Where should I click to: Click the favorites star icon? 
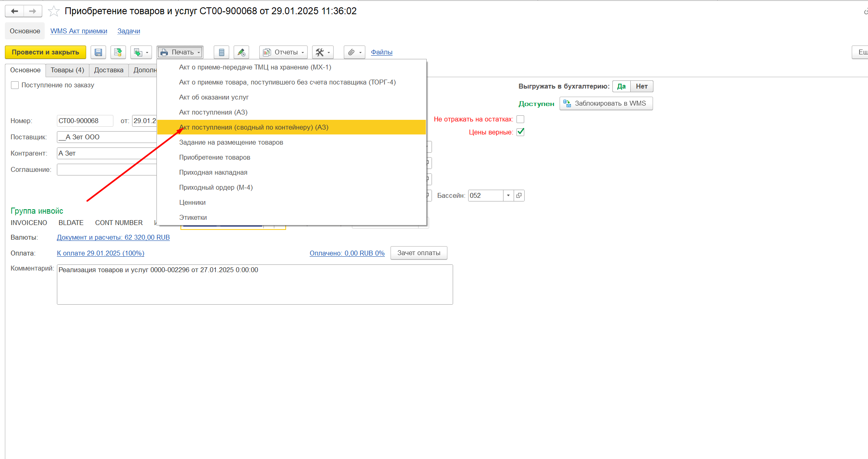click(x=54, y=11)
